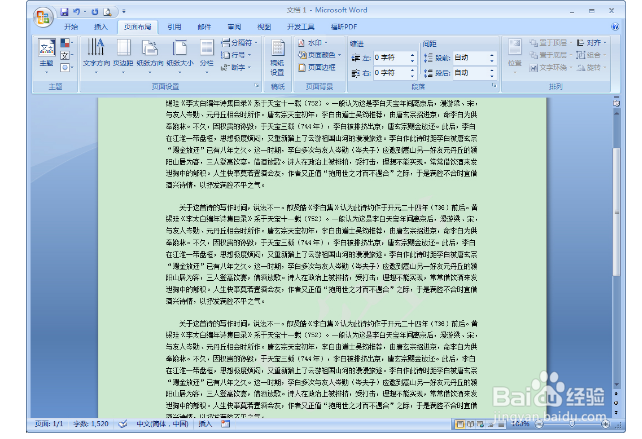Click 纸张大小 (Paper Size) button
642x439 pixels.
click(x=180, y=56)
